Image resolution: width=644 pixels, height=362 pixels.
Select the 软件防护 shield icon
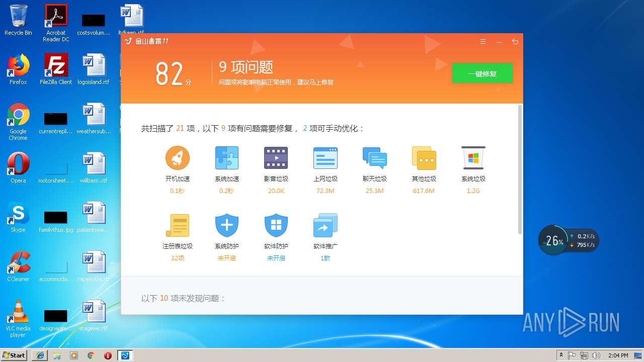coord(276,225)
